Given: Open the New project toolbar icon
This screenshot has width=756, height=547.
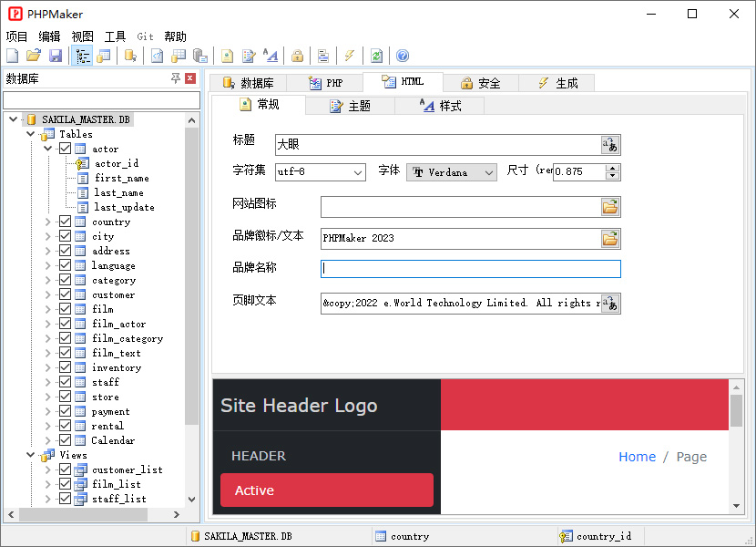Looking at the screenshot, I should (11, 55).
